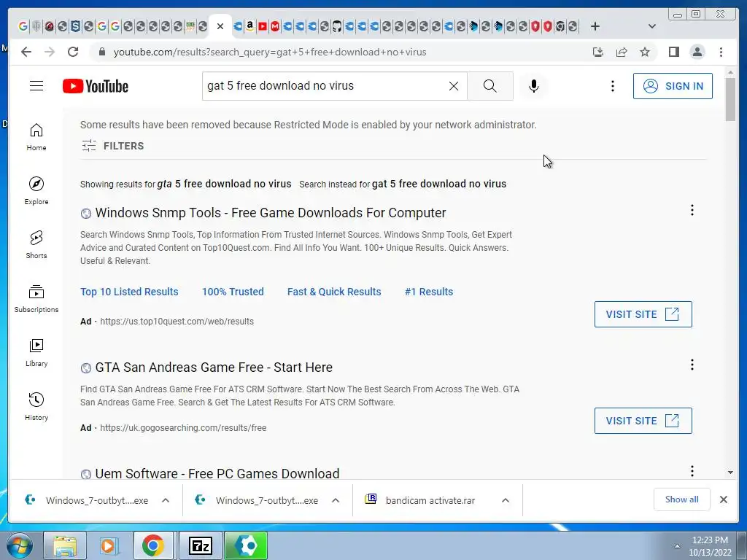This screenshot has height=560, width=747.
Task: Open Shorts in the sidebar
Action: coord(36,245)
